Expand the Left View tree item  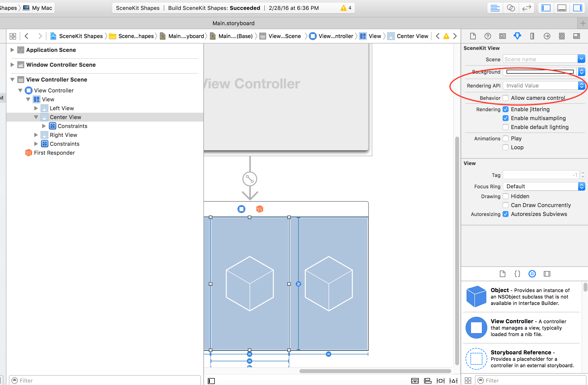coord(36,108)
